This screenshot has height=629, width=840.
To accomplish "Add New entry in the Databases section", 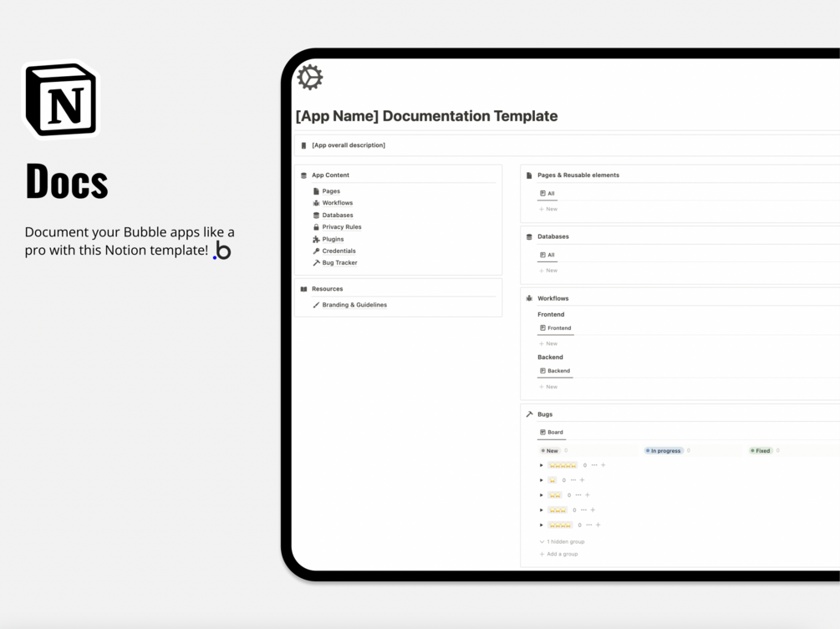I will [x=548, y=271].
